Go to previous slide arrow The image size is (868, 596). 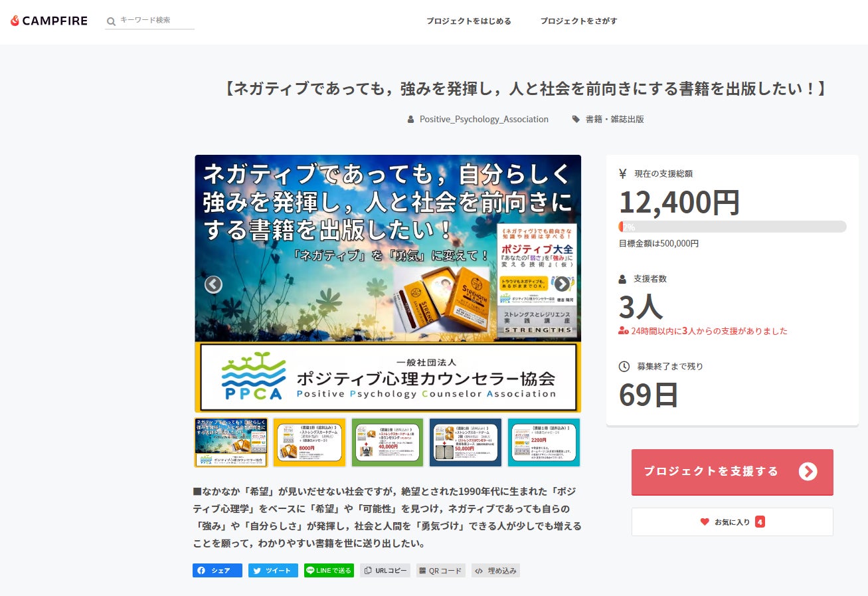point(213,284)
